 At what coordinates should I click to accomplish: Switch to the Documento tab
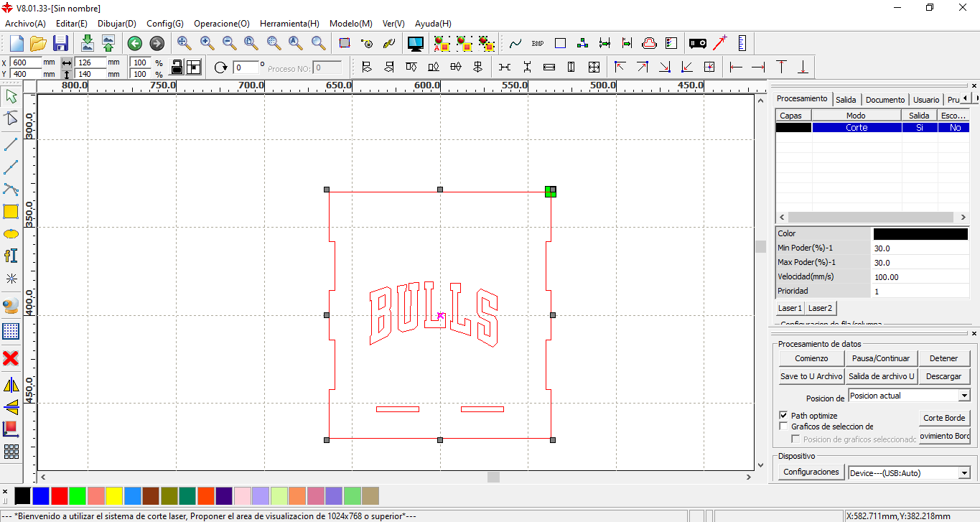coord(885,100)
